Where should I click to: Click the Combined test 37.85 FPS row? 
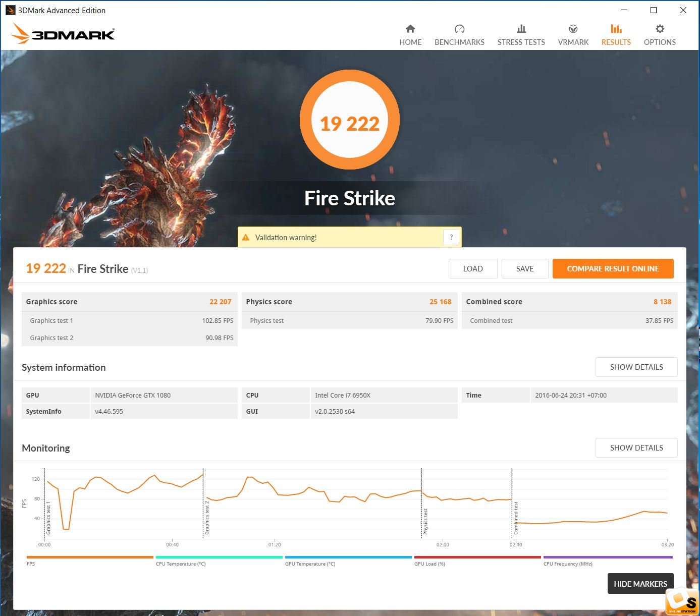(x=570, y=320)
